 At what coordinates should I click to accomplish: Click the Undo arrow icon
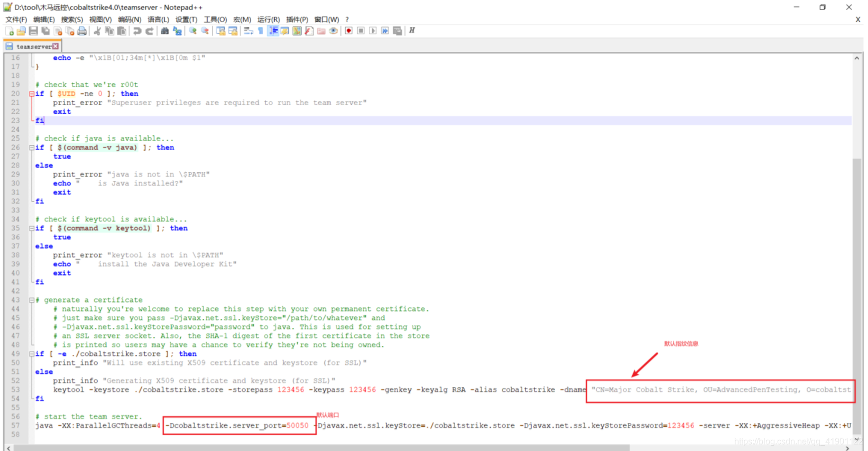[x=137, y=31]
